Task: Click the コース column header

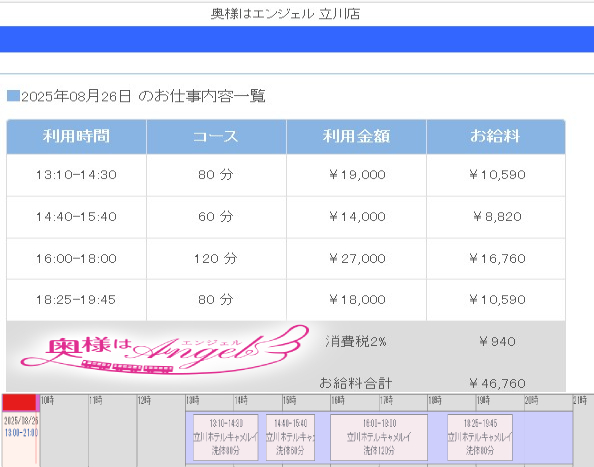Action: pyautogui.click(x=216, y=137)
